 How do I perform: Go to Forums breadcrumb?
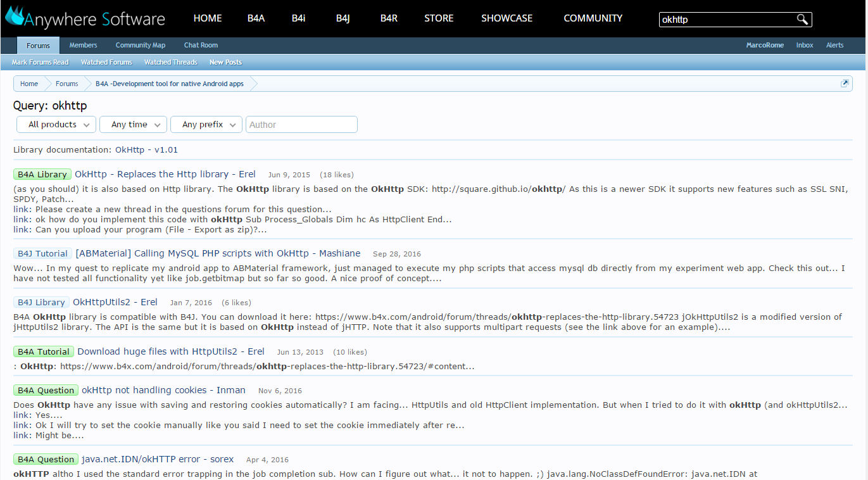(x=67, y=84)
